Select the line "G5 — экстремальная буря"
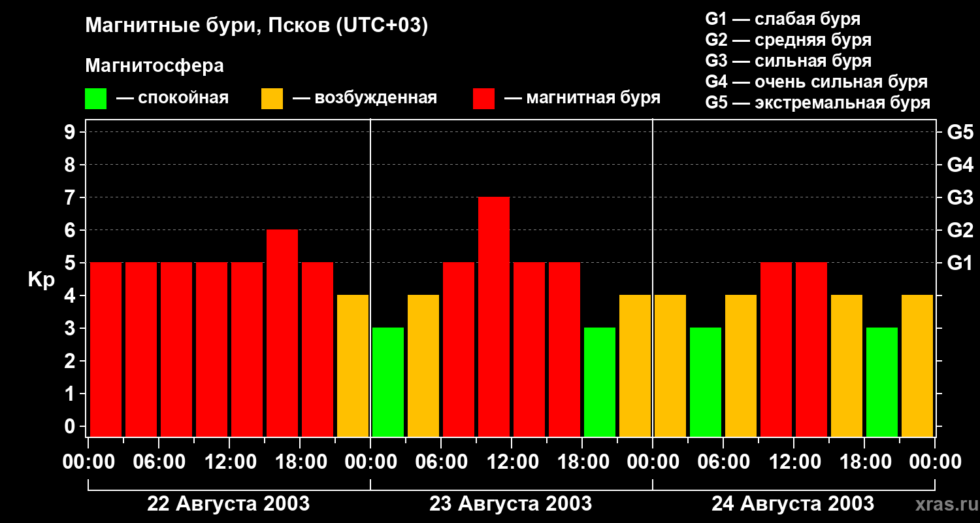The height and width of the screenshot is (523, 980). 818,103
